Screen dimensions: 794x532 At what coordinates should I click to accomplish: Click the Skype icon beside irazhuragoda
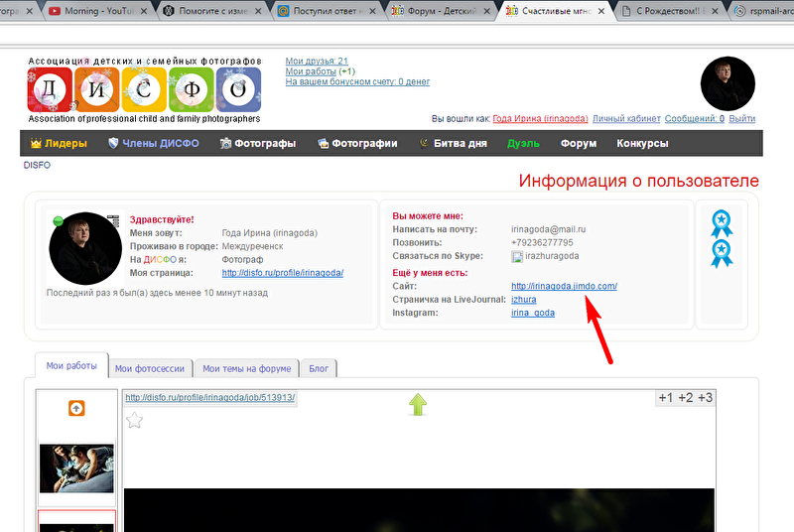click(517, 256)
